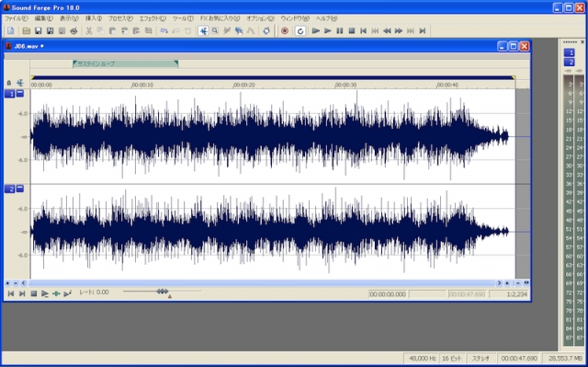Go to end via main transport toolbar
588x367 pixels.
tap(423, 30)
